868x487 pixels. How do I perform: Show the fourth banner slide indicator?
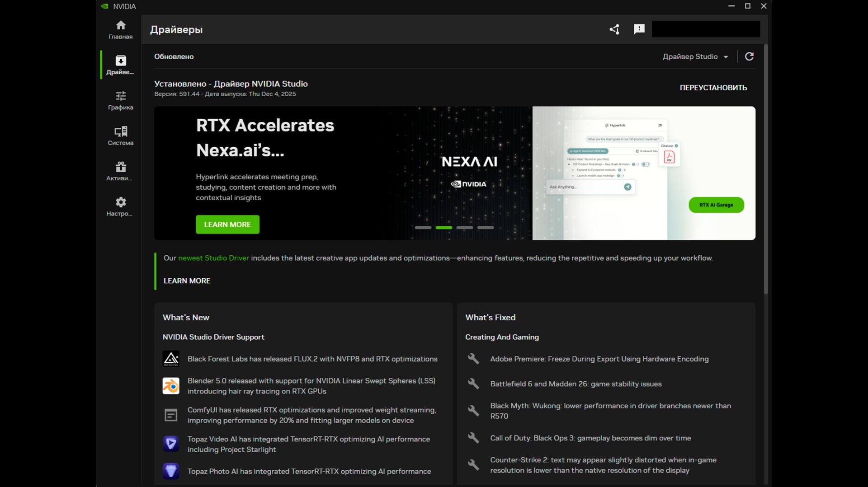486,228
